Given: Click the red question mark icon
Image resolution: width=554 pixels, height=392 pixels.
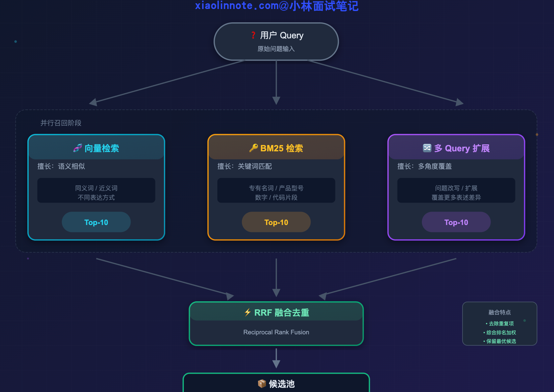Looking at the screenshot, I should (x=253, y=35).
